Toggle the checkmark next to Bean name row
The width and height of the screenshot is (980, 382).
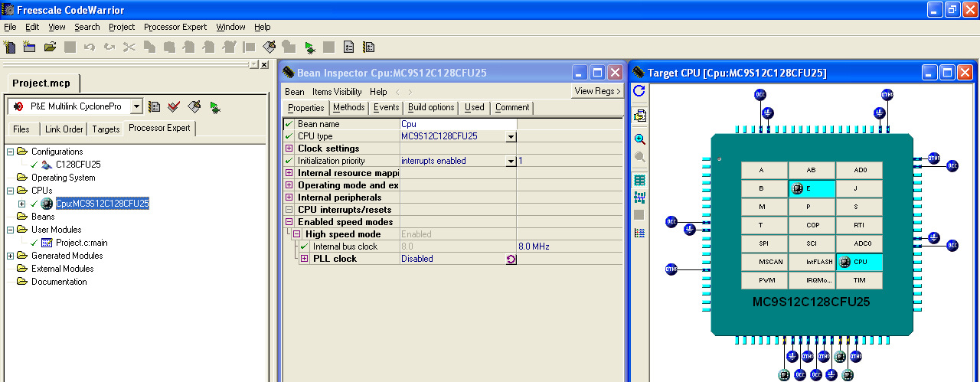(289, 124)
